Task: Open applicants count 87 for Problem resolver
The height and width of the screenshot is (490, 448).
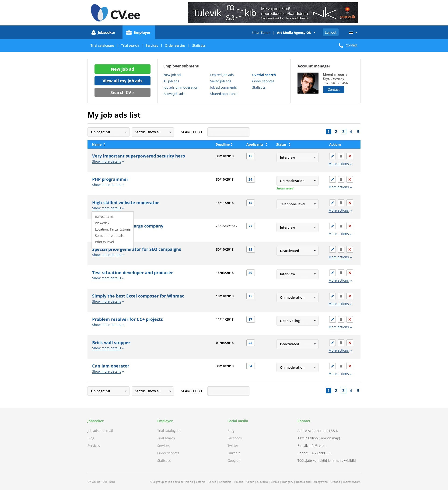Action: click(x=250, y=319)
